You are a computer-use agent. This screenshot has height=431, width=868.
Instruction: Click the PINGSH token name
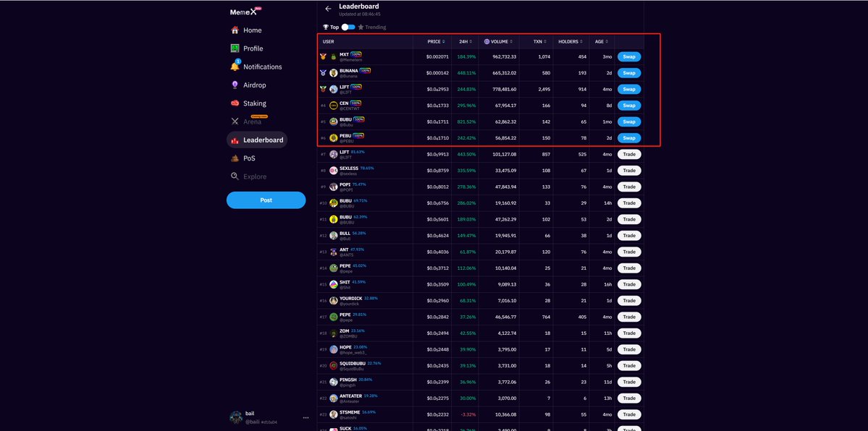[348, 380]
